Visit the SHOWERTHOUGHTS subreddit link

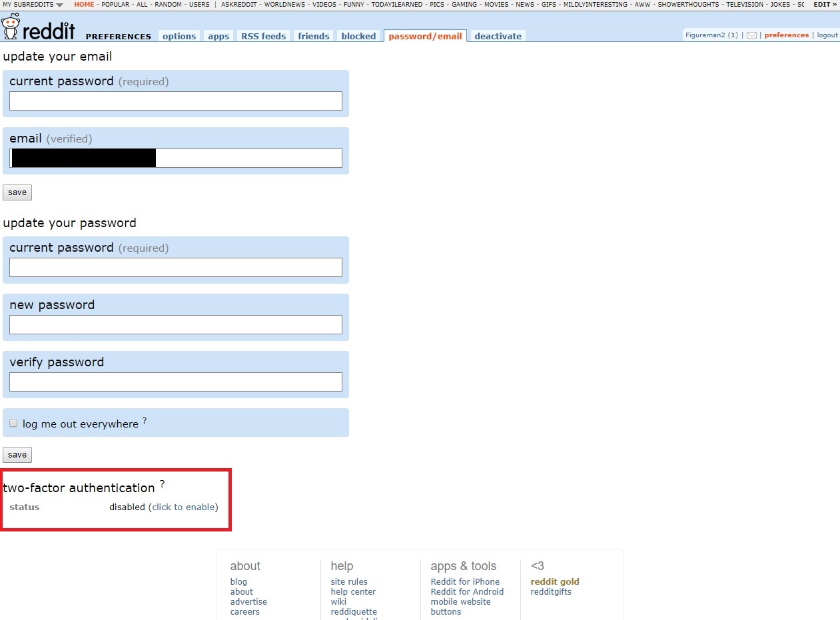click(688, 5)
